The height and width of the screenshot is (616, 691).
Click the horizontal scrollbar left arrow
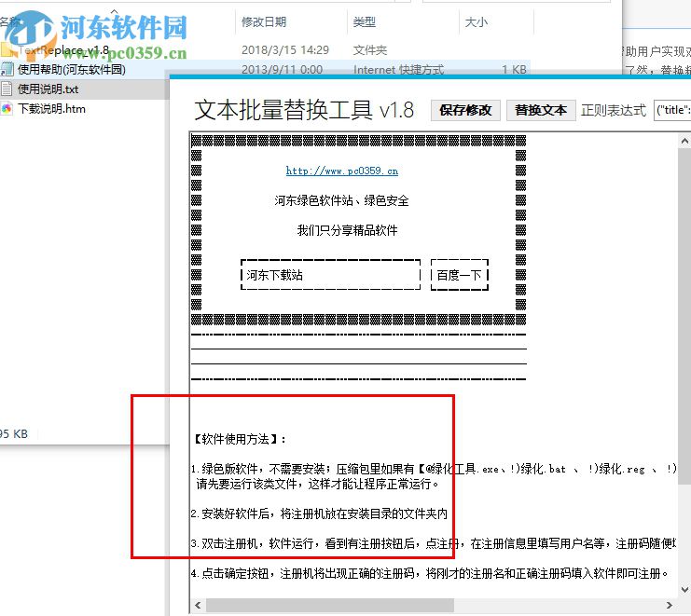[x=198, y=605]
